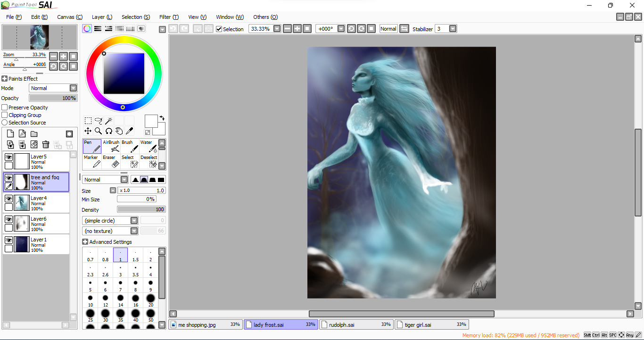Flip the canvas view horizontally

click(x=404, y=29)
